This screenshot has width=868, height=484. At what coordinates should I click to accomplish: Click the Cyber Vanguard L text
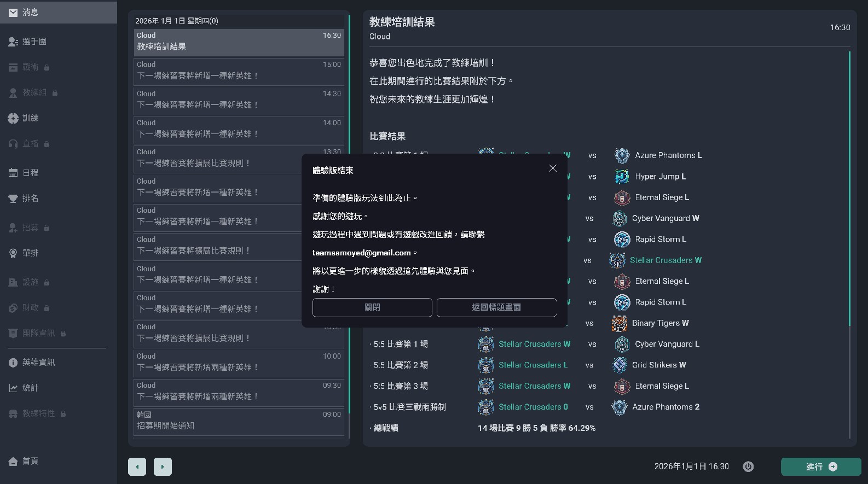point(667,344)
